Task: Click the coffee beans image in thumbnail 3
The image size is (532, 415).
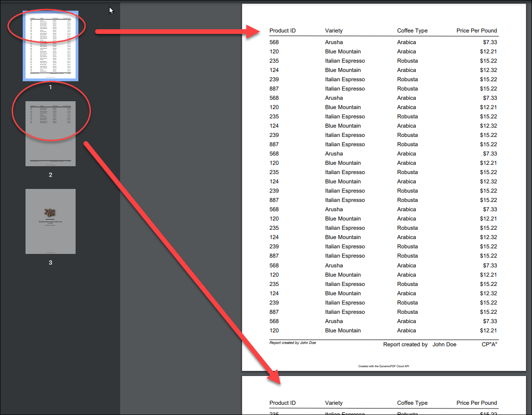Action: click(50, 213)
